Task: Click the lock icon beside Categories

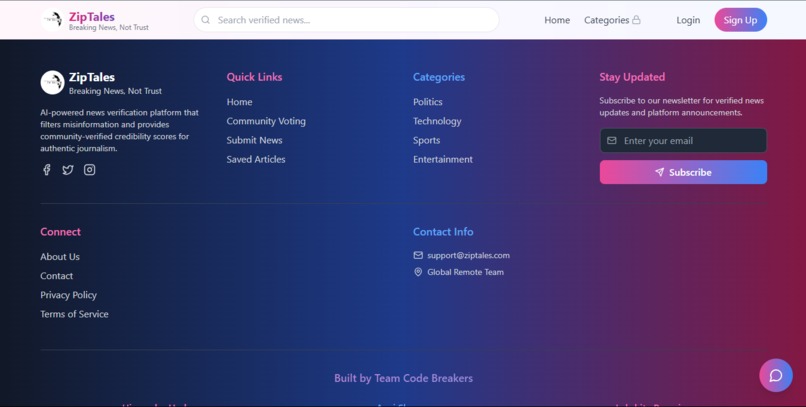Action: coord(636,20)
